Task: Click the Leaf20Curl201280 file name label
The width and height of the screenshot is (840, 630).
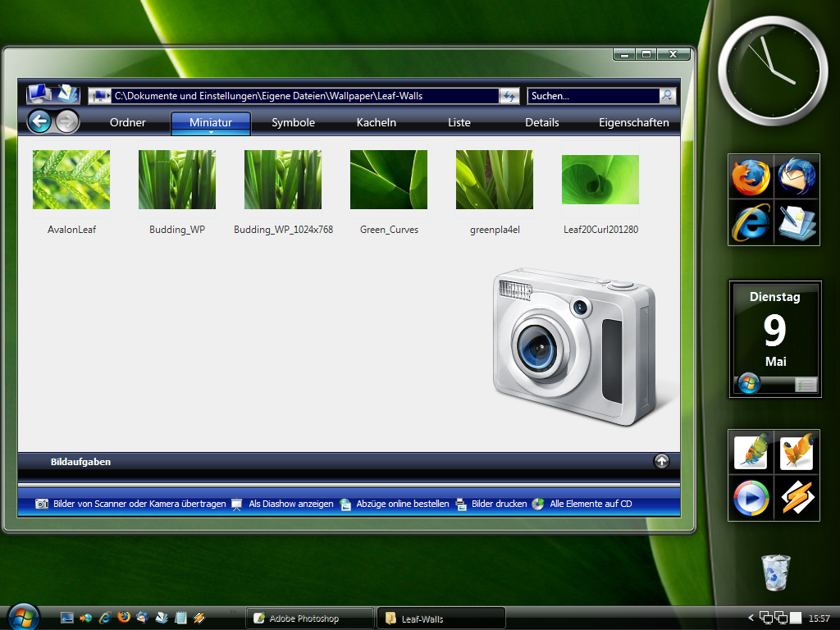Action: (600, 230)
